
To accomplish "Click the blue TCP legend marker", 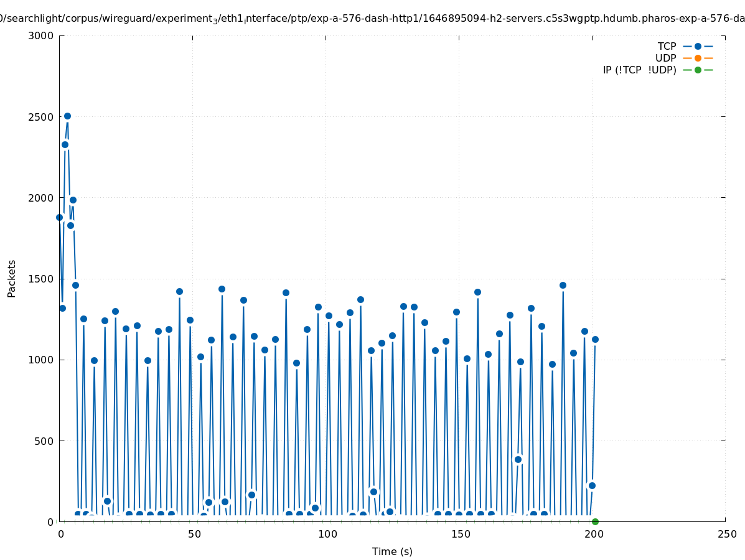I will click(698, 46).
